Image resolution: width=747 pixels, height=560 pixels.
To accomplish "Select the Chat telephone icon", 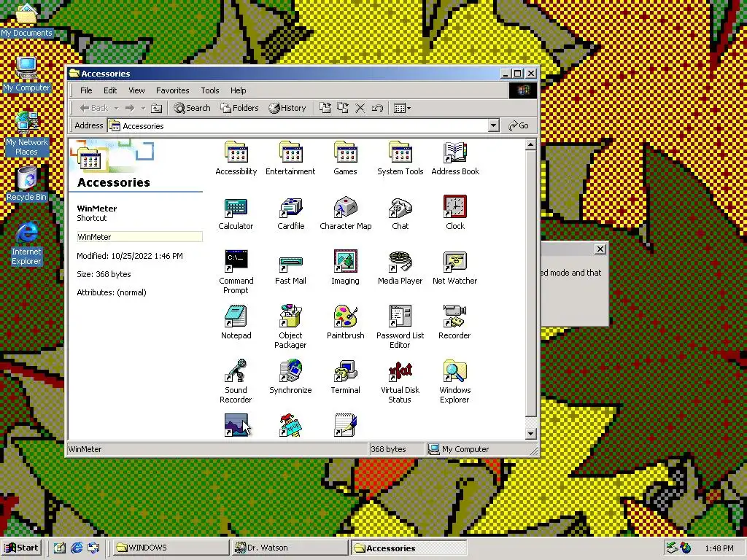I will (x=400, y=208).
